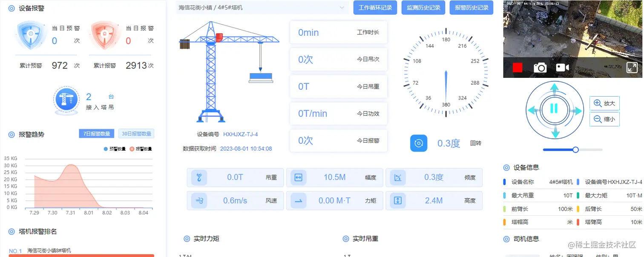This screenshot has width=644, height=257.
Task: Click the timestamp 2023-08-01 10:54:08
Action: (x=246, y=149)
